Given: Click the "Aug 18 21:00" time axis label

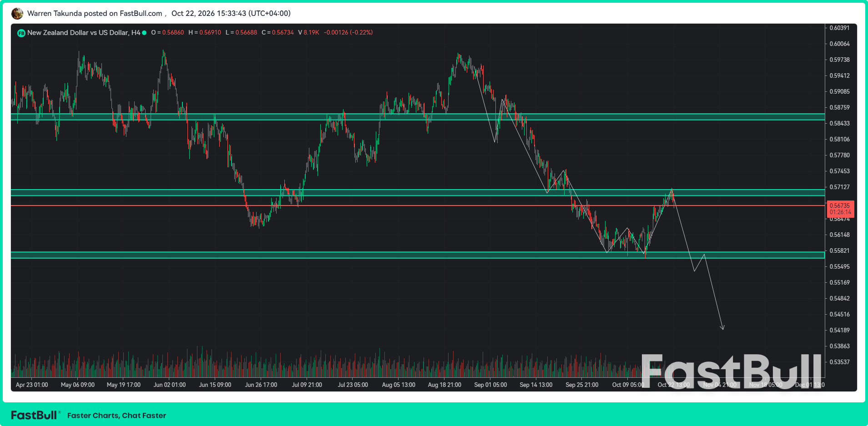Looking at the screenshot, I should pyautogui.click(x=444, y=385).
